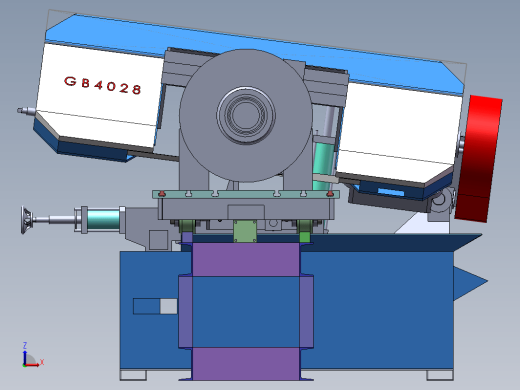
Task: Select the light green center block below table
Action: [245, 231]
